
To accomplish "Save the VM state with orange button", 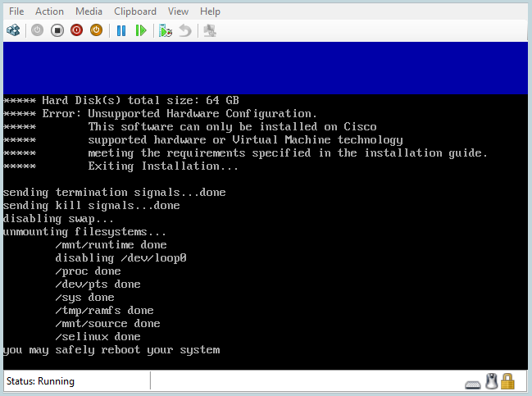I will (x=97, y=30).
